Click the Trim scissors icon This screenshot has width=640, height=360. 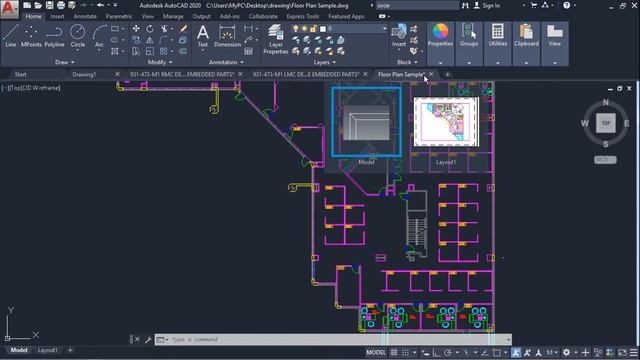point(164,29)
